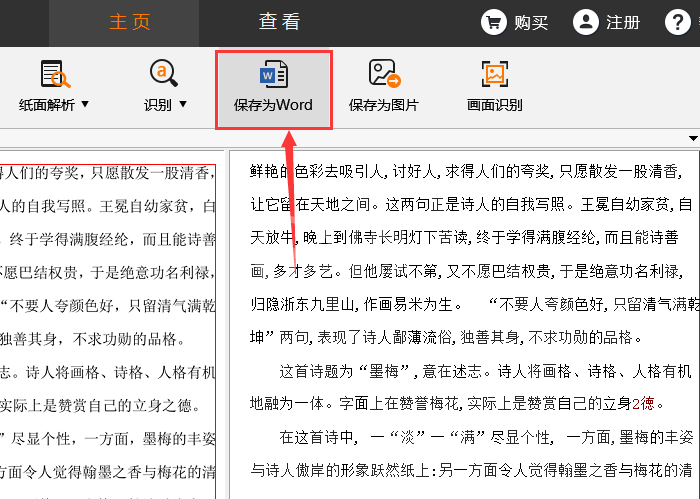Click the 保存为图片 image export icon
Screen dimensions: 700x499
pos(384,73)
